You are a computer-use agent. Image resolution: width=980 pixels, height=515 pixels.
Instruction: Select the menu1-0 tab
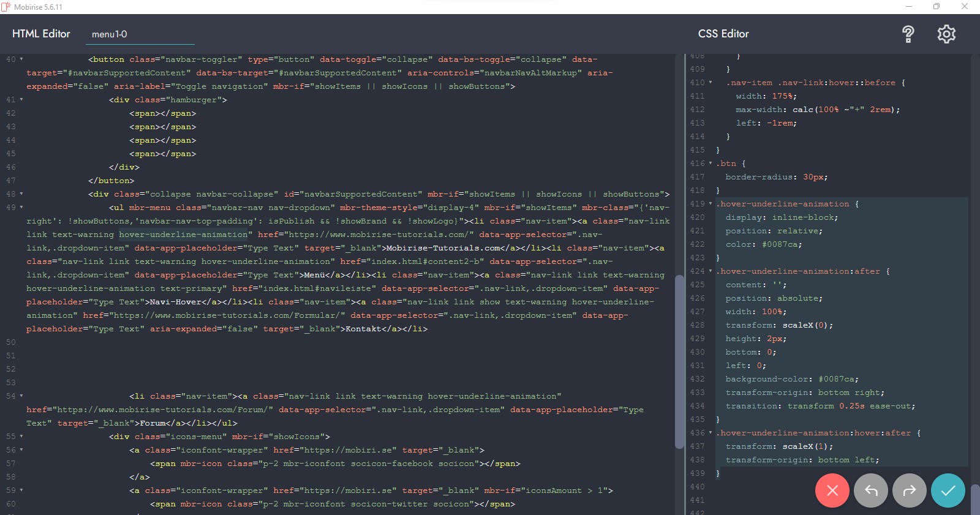(x=110, y=34)
